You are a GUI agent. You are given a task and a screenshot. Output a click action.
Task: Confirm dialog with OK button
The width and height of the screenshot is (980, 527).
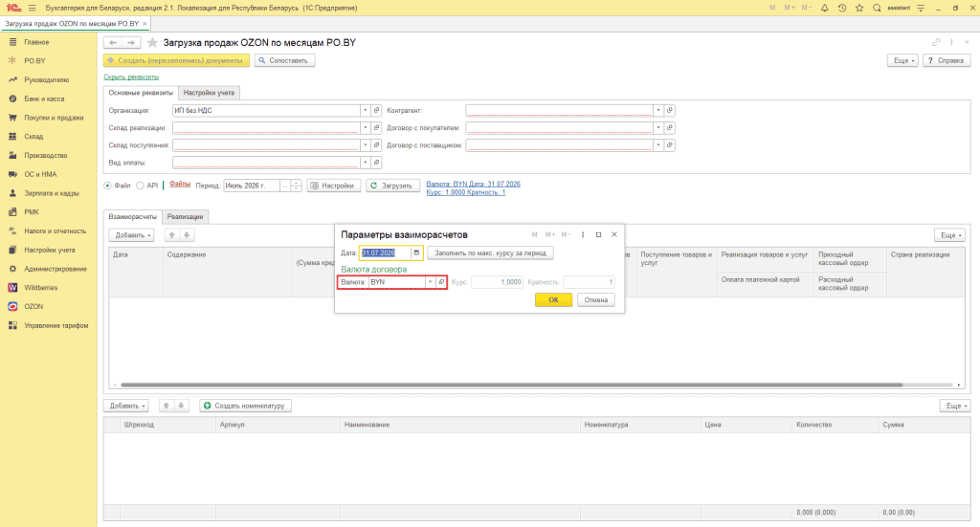point(553,299)
